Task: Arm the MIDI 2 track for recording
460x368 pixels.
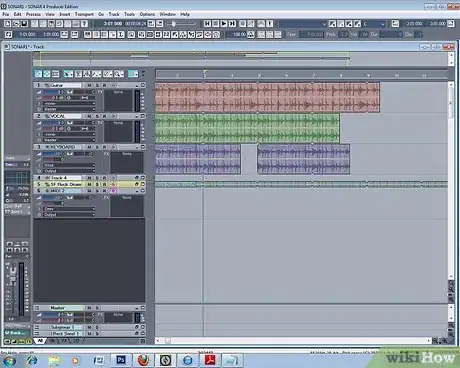Action: coord(104,191)
